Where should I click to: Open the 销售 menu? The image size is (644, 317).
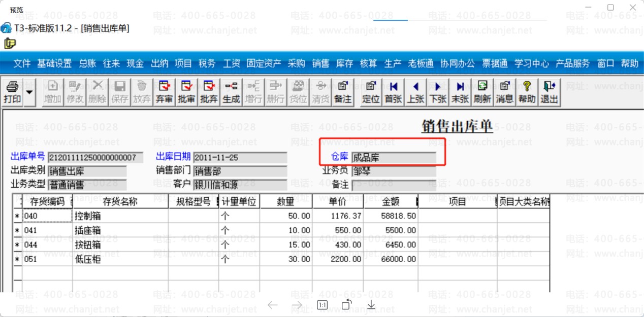[x=321, y=63]
